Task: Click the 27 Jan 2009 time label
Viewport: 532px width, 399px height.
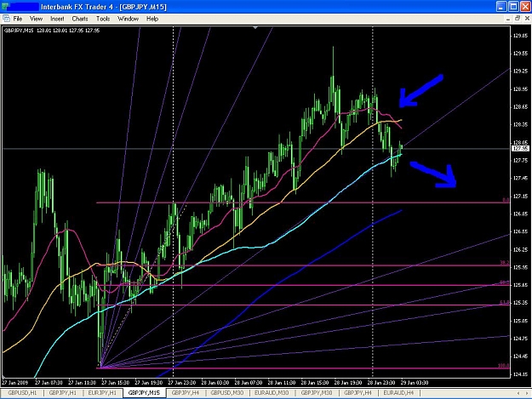Action: 15,382
